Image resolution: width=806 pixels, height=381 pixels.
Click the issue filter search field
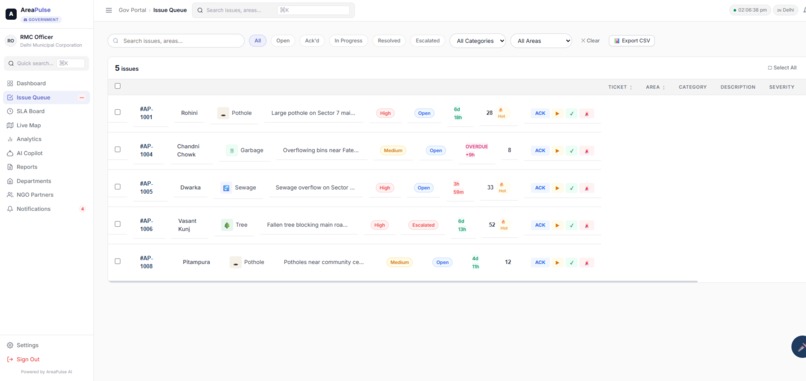[x=176, y=41]
